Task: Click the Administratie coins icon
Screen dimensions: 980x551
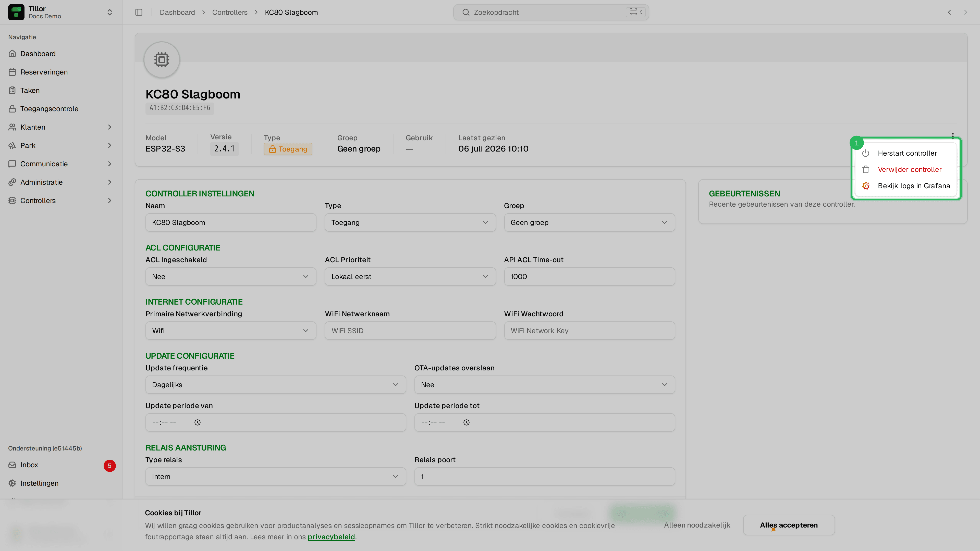Action: click(x=12, y=182)
